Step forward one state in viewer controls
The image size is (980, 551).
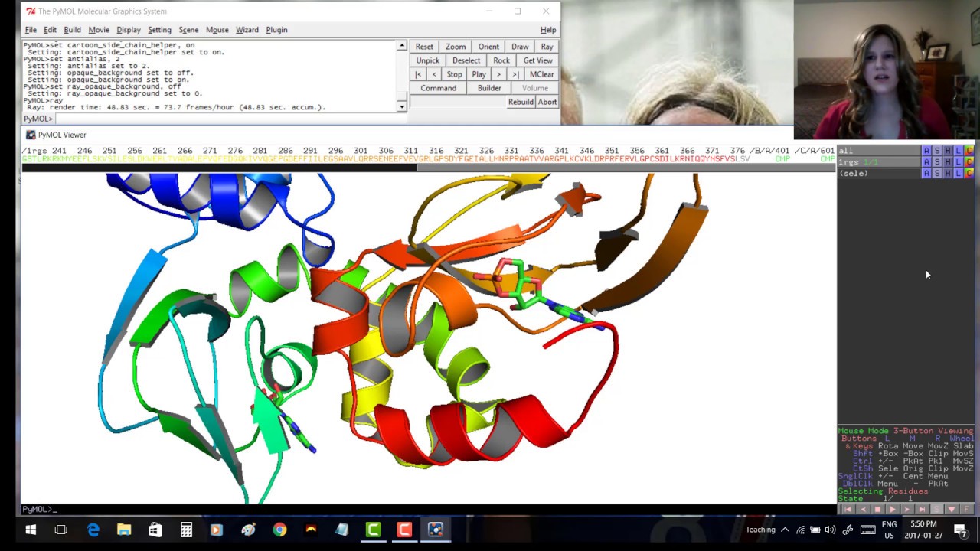[907, 509]
